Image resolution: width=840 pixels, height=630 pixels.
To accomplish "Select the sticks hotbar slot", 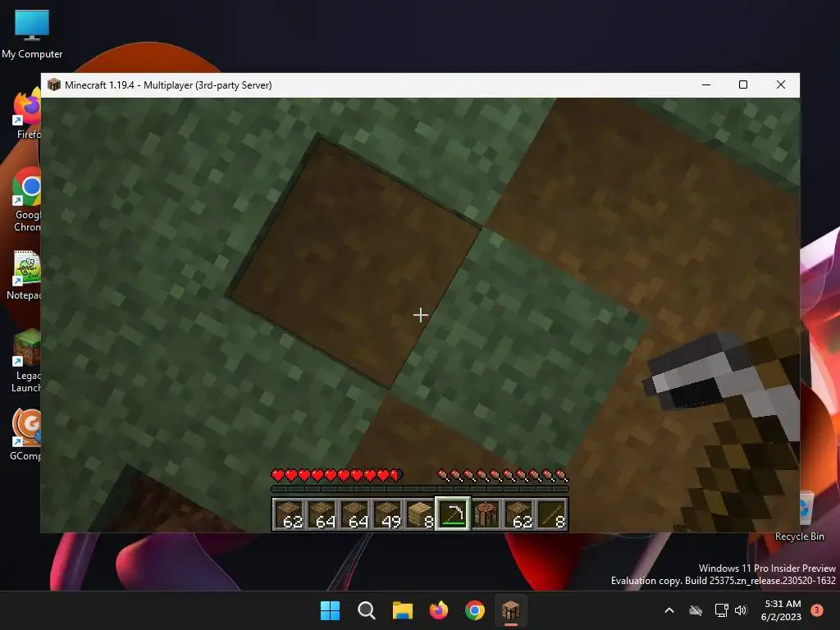I will (552, 514).
